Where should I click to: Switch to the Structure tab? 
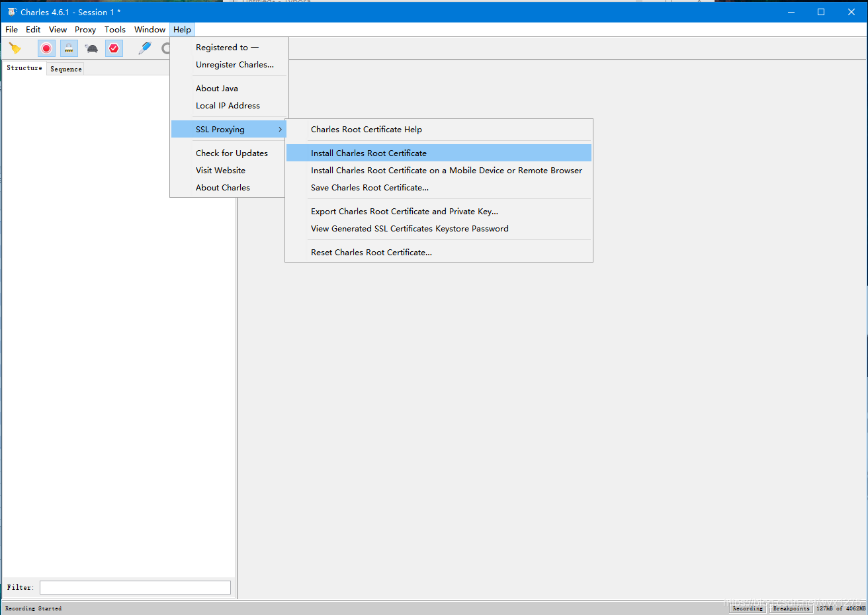coord(24,68)
